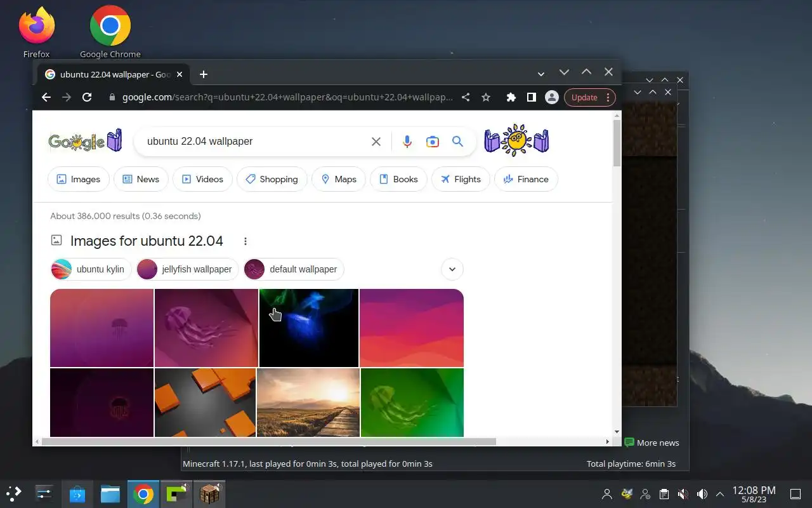This screenshot has width=812, height=508.
Task: Filter results by Images
Action: (79, 179)
